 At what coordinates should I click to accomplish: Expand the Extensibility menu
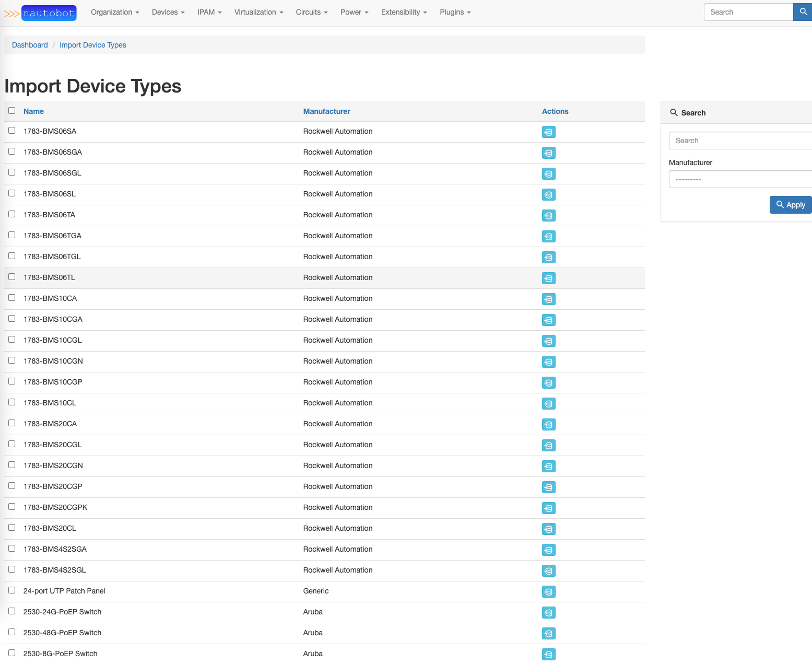[x=403, y=12]
